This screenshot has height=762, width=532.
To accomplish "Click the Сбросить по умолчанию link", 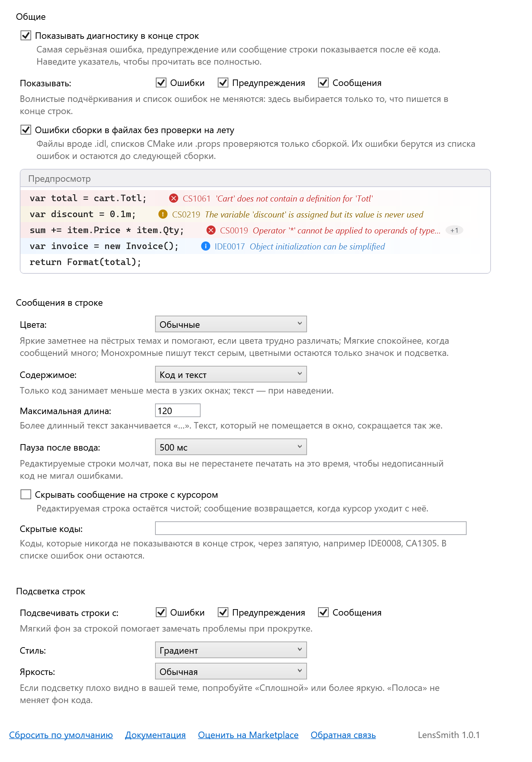I will tap(61, 735).
